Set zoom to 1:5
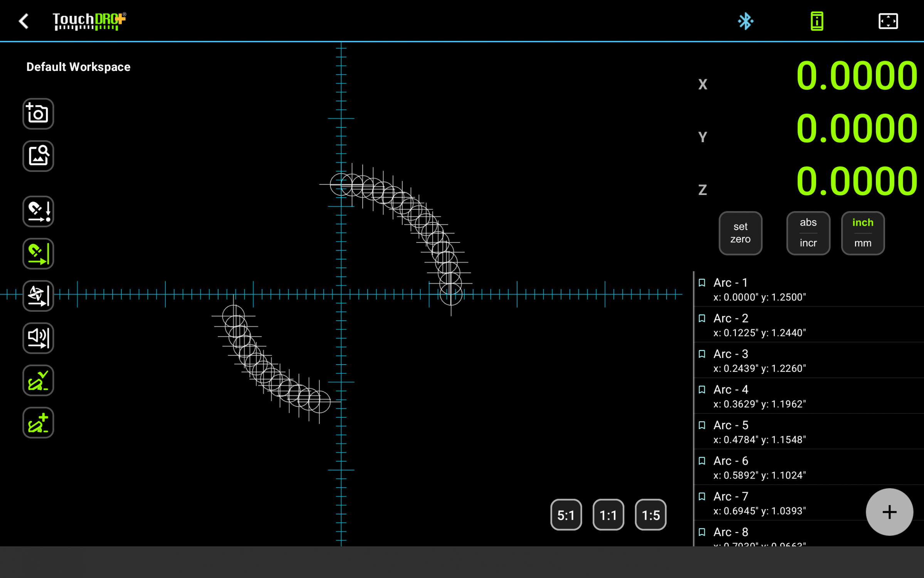 [x=650, y=515]
